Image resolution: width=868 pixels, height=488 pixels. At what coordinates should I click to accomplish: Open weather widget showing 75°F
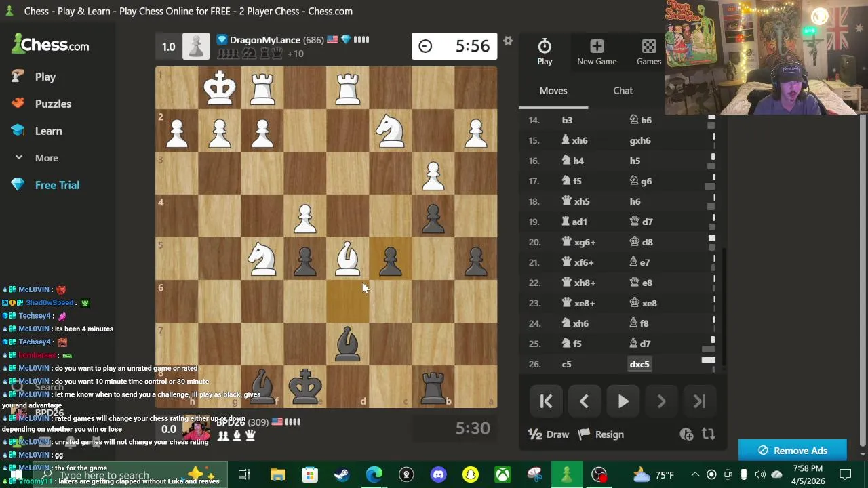tap(652, 474)
